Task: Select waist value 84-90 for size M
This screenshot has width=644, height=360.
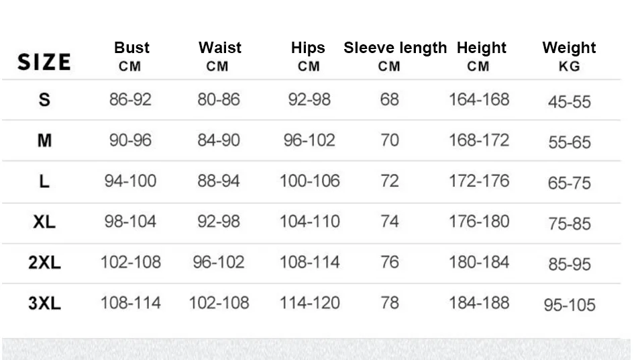Action: click(x=218, y=141)
